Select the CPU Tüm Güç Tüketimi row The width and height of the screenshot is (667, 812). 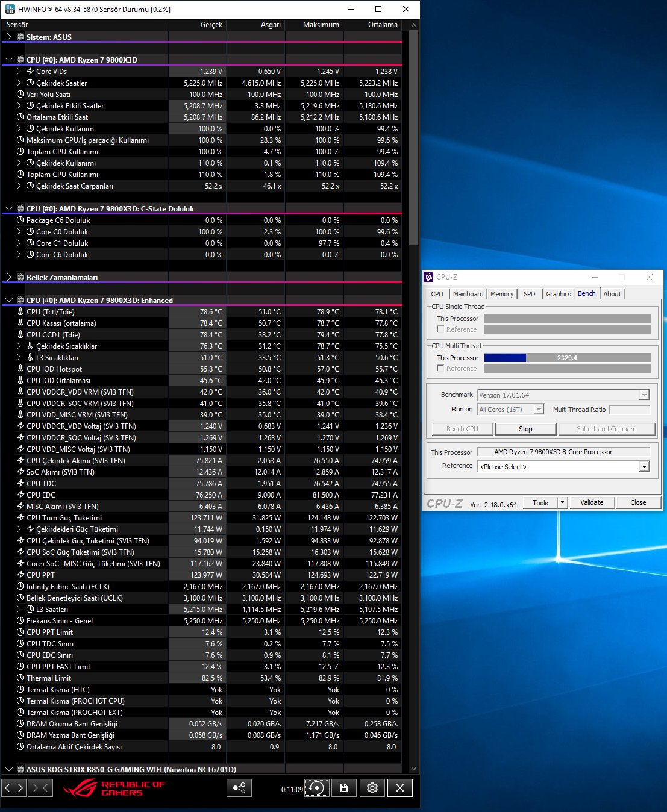(x=202, y=517)
